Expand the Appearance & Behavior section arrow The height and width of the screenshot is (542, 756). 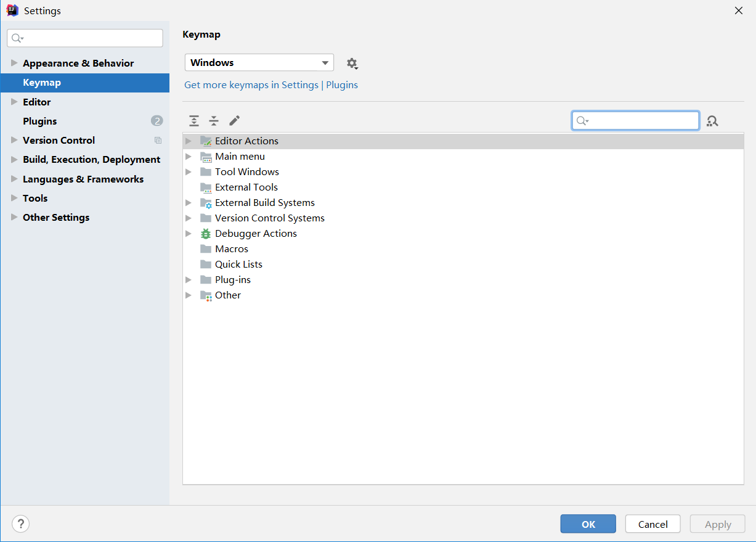pos(14,63)
